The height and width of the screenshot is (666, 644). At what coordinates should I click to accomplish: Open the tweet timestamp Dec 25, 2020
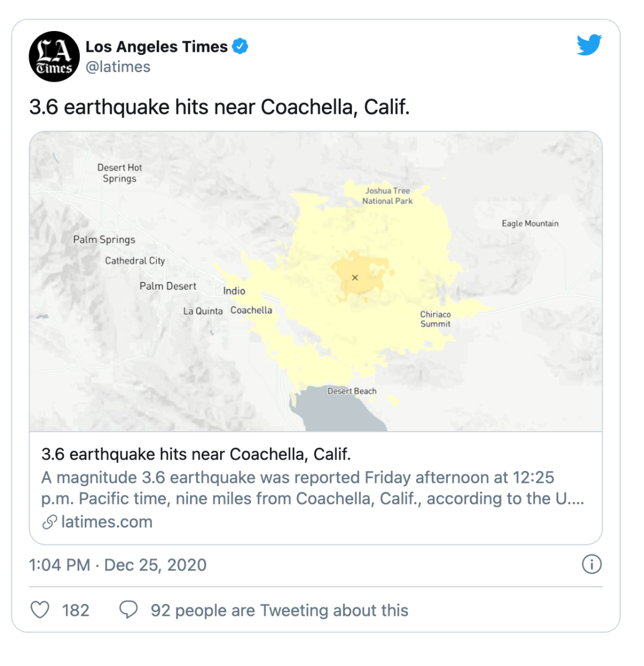[x=117, y=564]
